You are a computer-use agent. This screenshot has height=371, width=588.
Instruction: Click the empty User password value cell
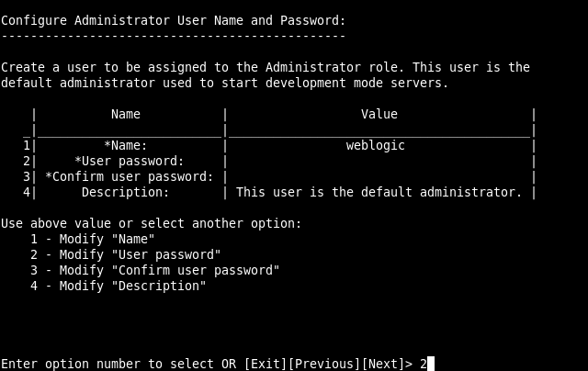click(x=379, y=161)
